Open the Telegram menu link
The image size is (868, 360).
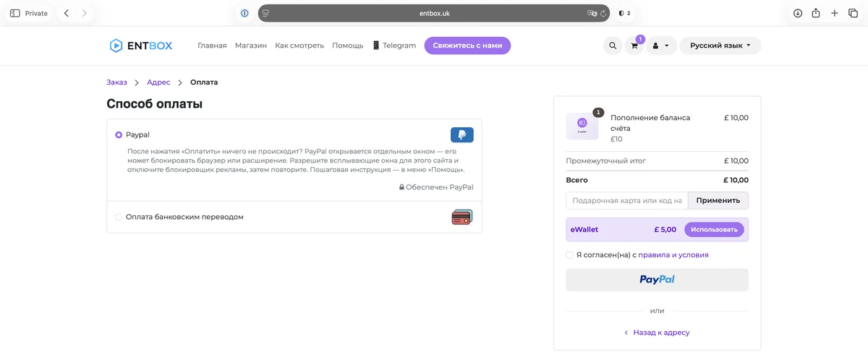394,46
